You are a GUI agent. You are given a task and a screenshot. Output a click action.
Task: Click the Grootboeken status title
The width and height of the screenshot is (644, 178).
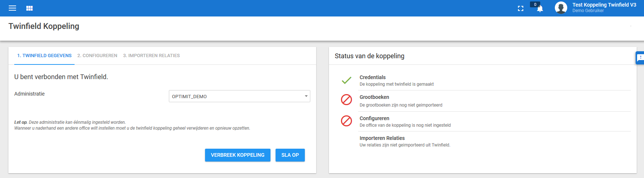[x=374, y=97]
